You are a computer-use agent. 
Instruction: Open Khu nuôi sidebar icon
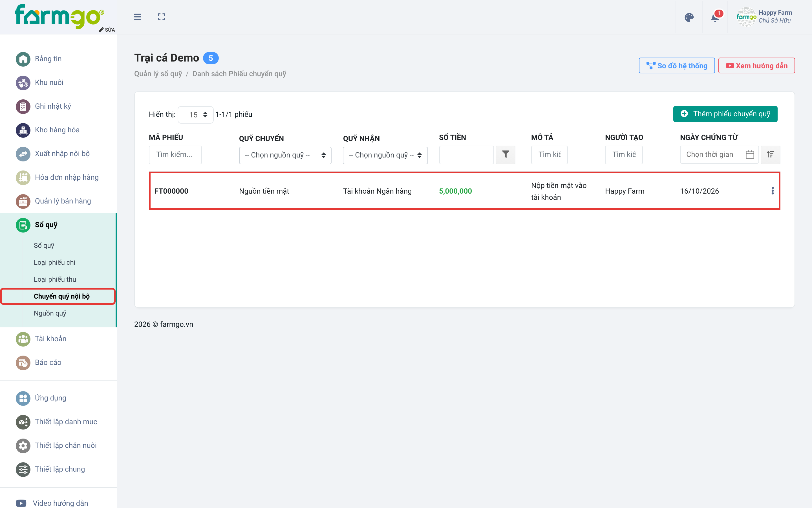click(x=23, y=83)
